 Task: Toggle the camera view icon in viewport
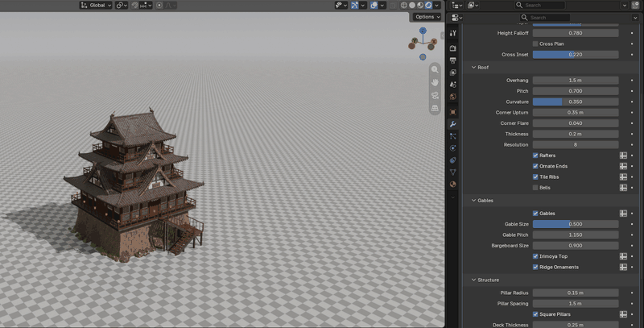pos(435,95)
